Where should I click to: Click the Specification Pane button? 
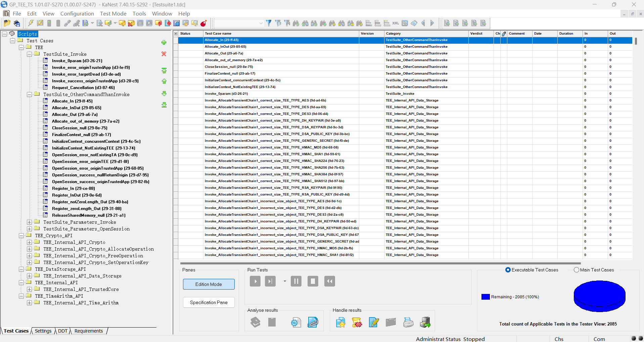pyautogui.click(x=209, y=302)
